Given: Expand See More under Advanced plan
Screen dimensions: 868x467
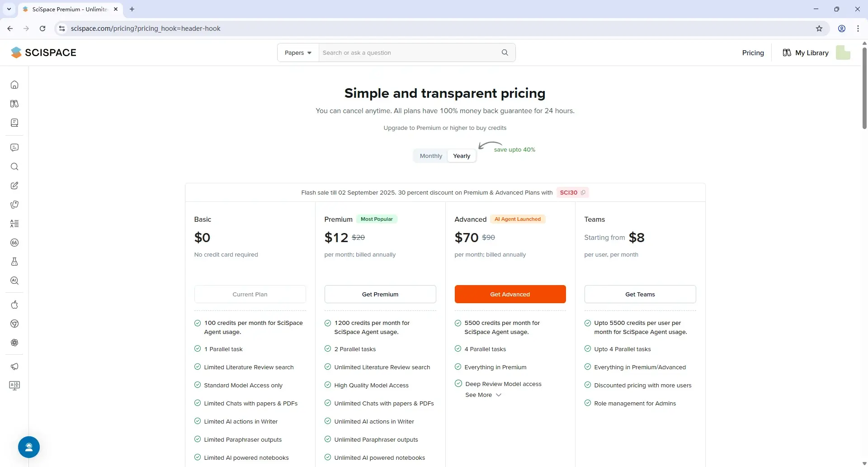Looking at the screenshot, I should pyautogui.click(x=483, y=395).
